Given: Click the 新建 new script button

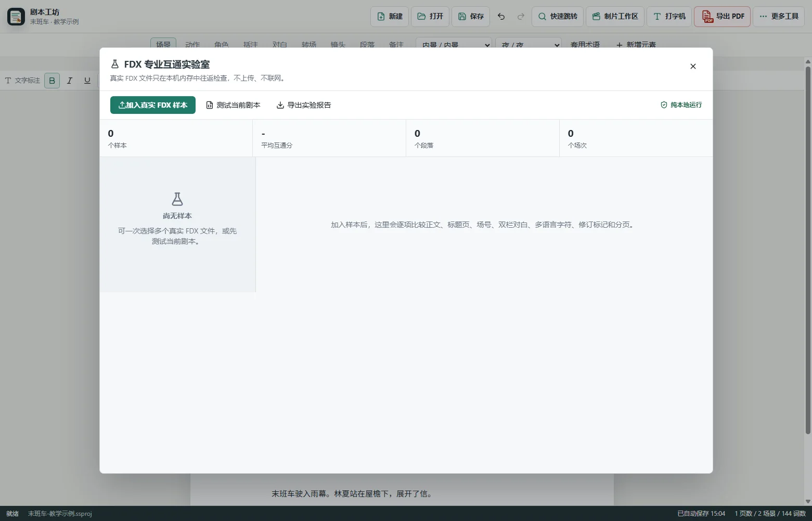Looking at the screenshot, I should [390, 17].
